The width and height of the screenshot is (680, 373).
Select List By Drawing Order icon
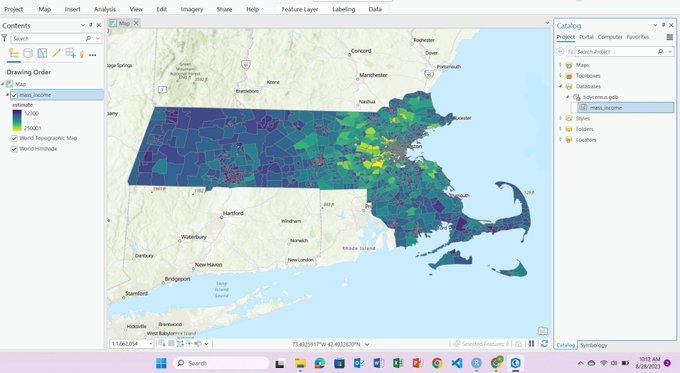click(13, 53)
